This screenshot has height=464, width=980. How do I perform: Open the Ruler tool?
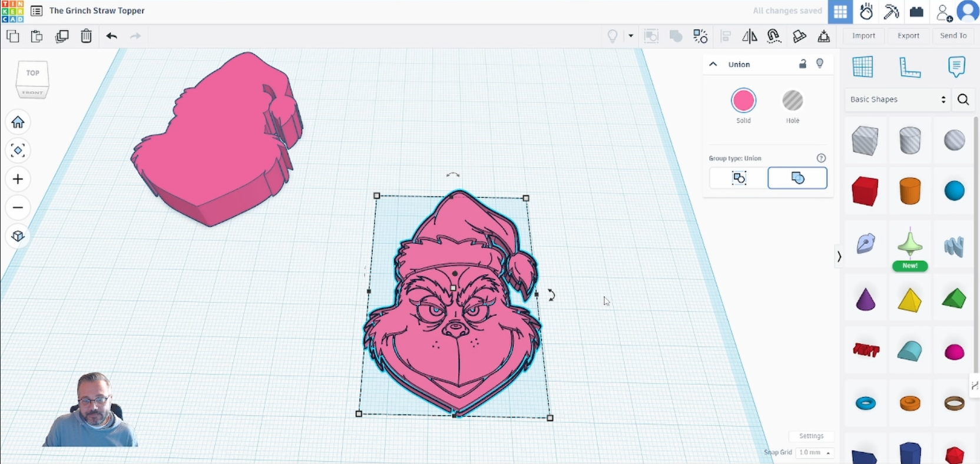[x=909, y=67]
